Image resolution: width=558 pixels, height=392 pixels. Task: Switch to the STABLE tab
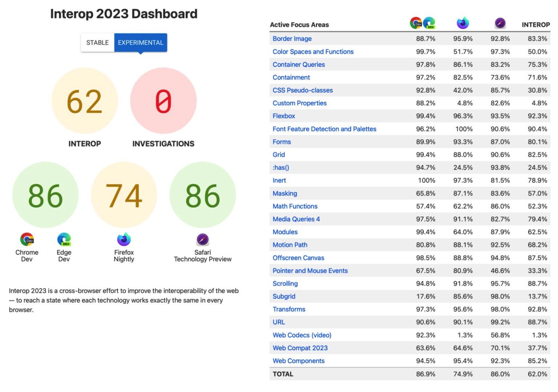tap(97, 42)
